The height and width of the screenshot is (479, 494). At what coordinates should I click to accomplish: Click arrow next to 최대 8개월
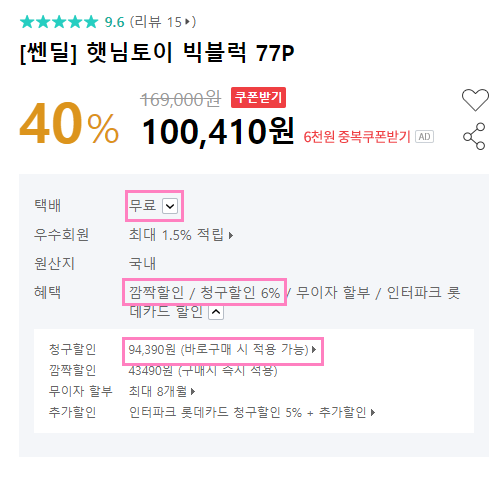pyautogui.click(x=193, y=392)
